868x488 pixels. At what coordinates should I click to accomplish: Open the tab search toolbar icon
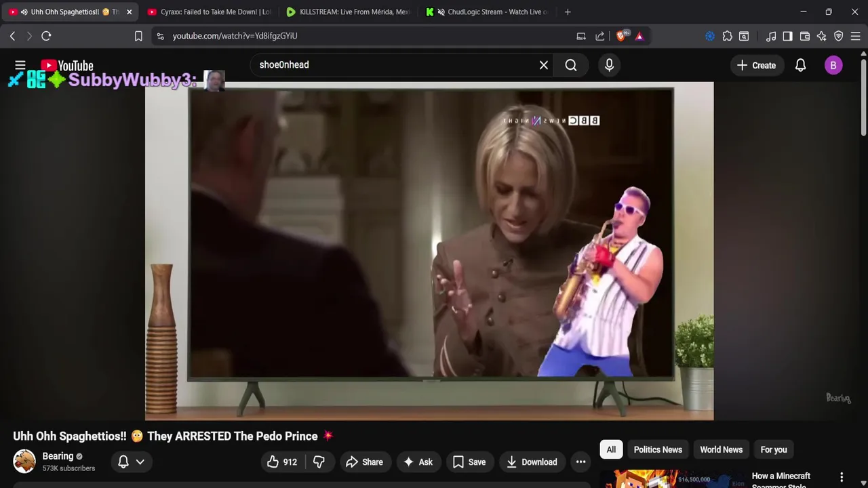pos(744,36)
